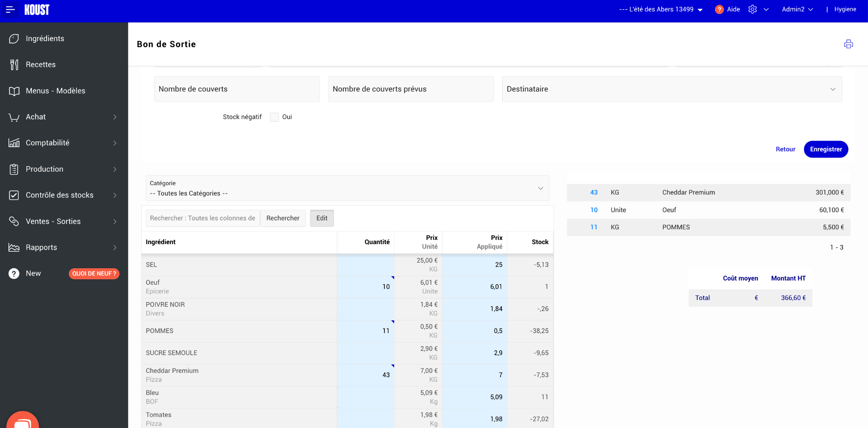868x428 pixels.
Task: Open the establishment selector L'été des Abers
Action: [x=661, y=9]
